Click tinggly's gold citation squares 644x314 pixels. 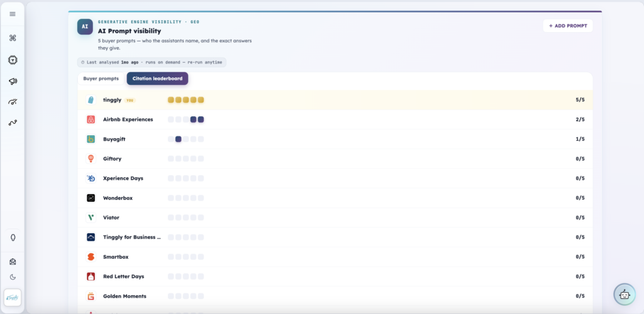tap(186, 100)
